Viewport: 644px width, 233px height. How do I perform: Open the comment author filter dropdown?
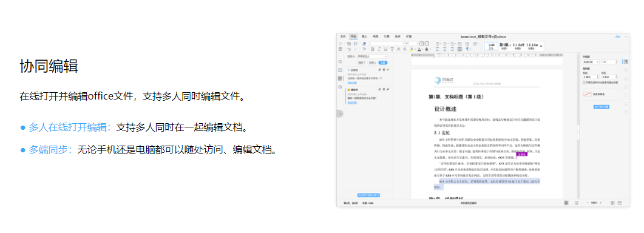click(x=372, y=56)
